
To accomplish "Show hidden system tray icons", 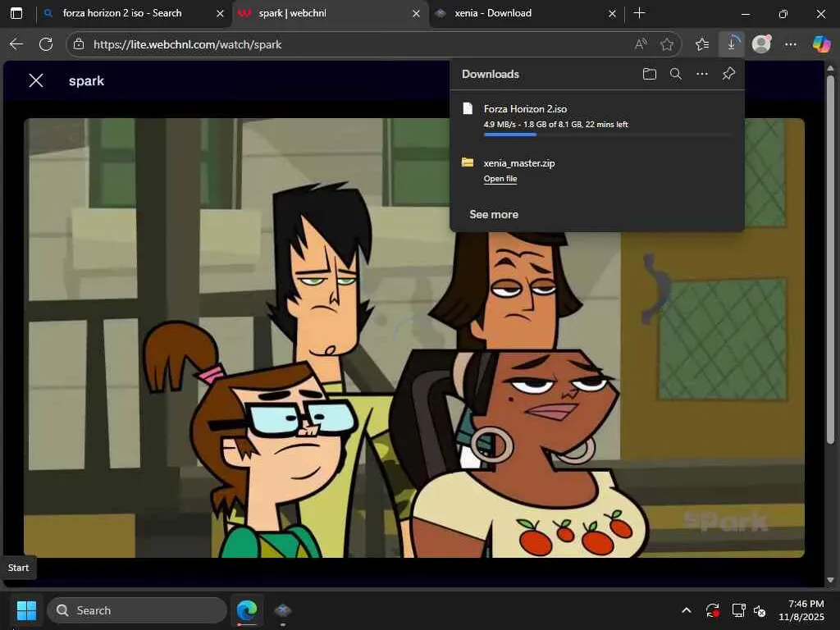I will pos(686,610).
